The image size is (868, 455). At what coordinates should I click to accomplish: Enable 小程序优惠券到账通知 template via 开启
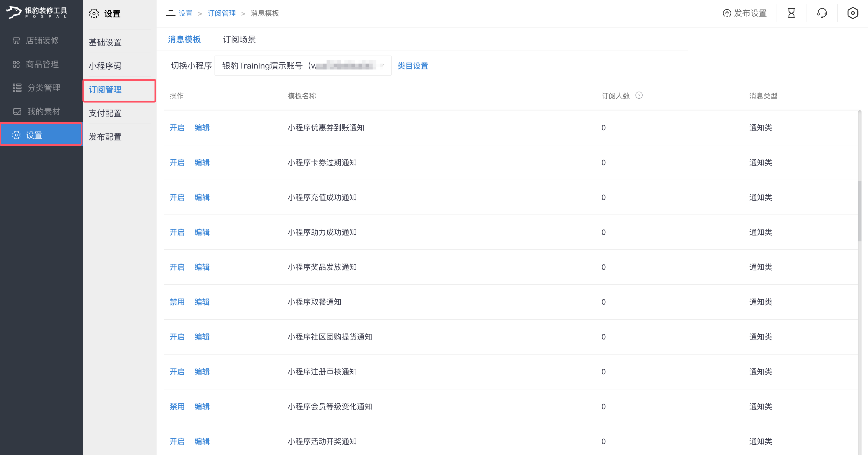tap(177, 128)
